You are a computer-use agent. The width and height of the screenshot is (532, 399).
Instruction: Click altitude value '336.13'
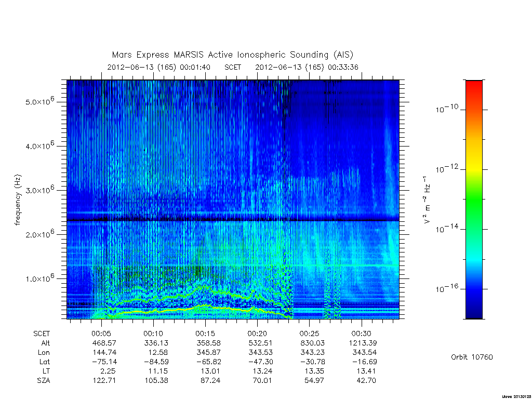click(x=156, y=343)
